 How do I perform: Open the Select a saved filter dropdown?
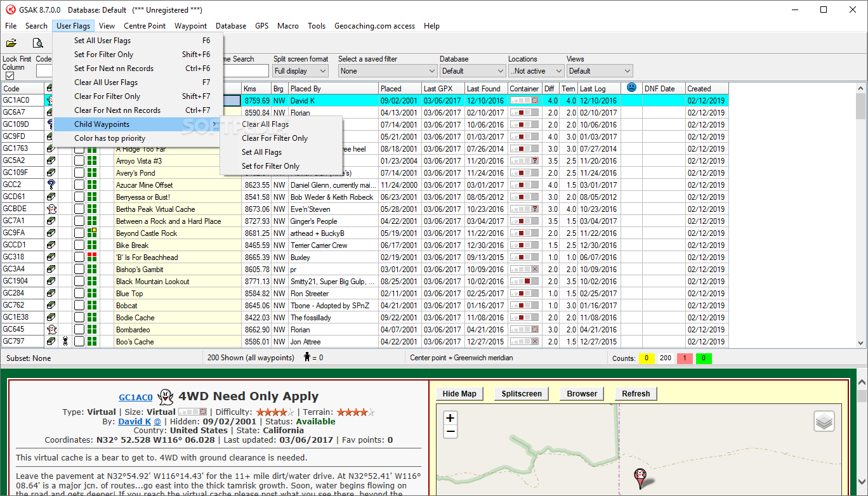click(x=388, y=71)
